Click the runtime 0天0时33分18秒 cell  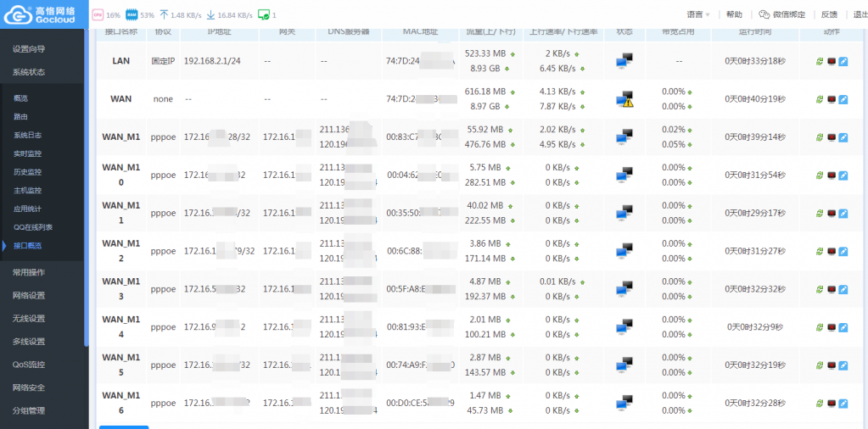755,61
